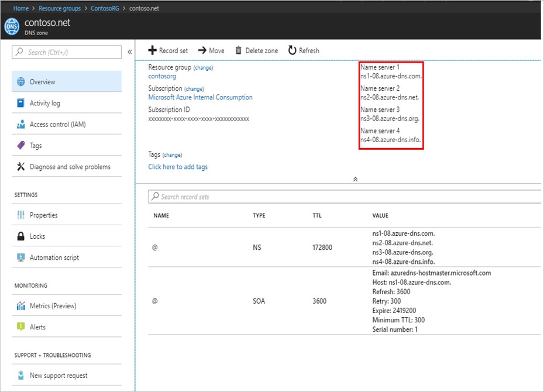Click the VALUE column header
Image resolution: width=544 pixels, height=392 pixels.
380,215
